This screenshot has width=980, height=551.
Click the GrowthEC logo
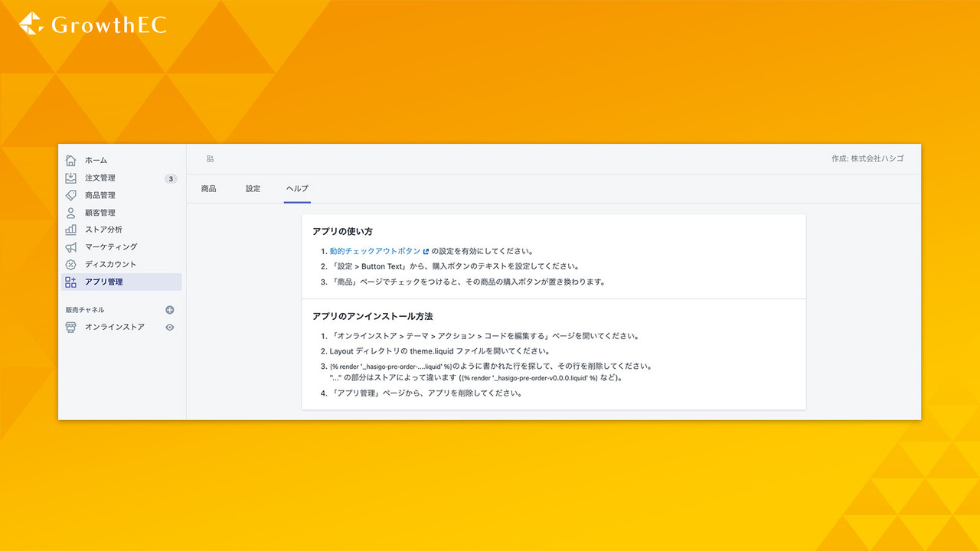point(93,24)
